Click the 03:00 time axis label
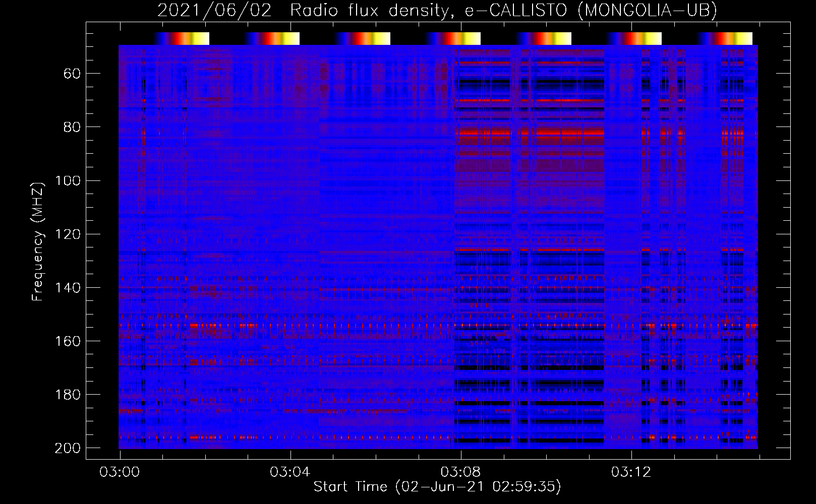This screenshot has width=816, height=504. (x=120, y=472)
